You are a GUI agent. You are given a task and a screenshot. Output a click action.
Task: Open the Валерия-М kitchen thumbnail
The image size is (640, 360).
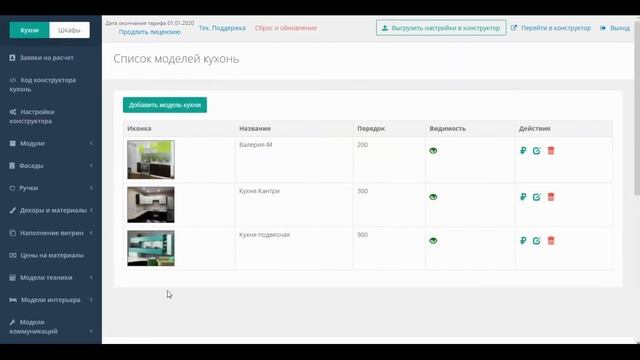tap(151, 160)
